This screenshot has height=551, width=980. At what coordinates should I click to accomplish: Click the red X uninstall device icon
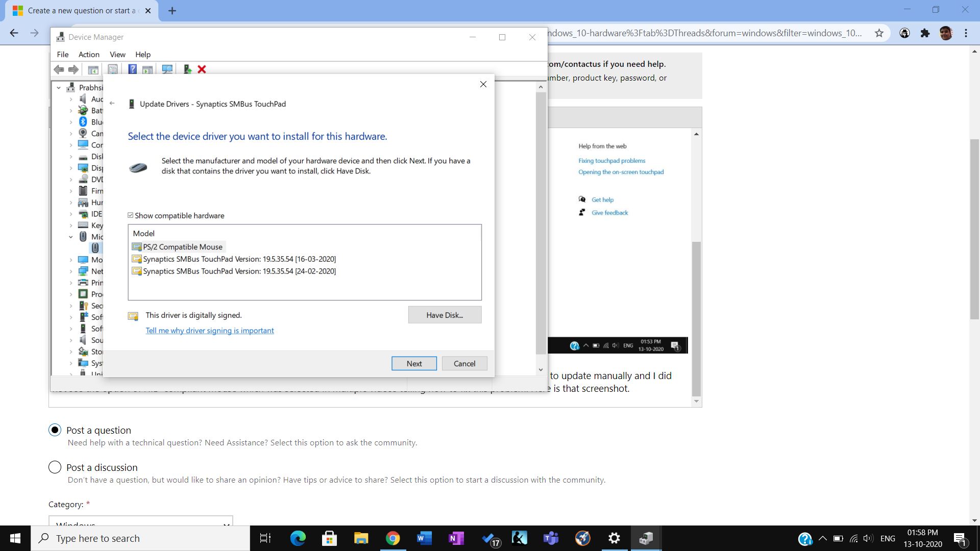click(202, 69)
